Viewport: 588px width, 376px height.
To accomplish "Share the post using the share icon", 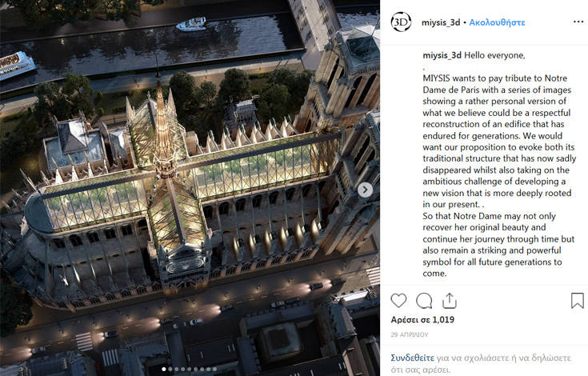I will tap(450, 300).
